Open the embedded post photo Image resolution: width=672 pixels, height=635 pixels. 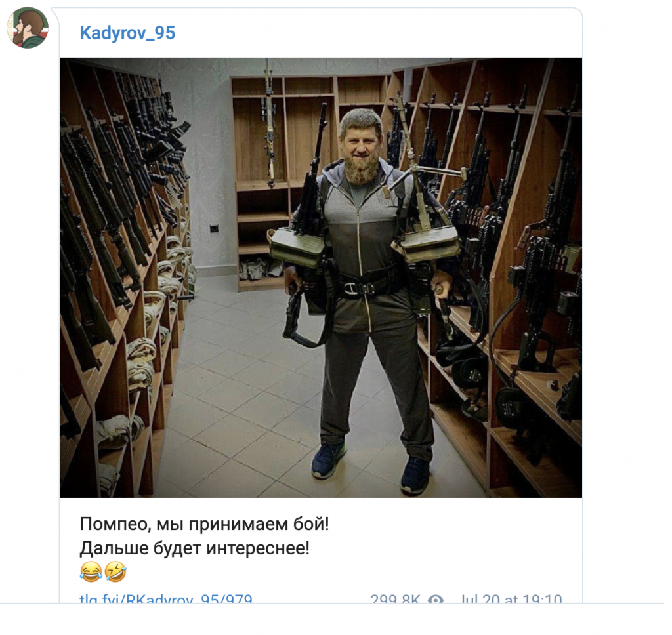pyautogui.click(x=320, y=277)
